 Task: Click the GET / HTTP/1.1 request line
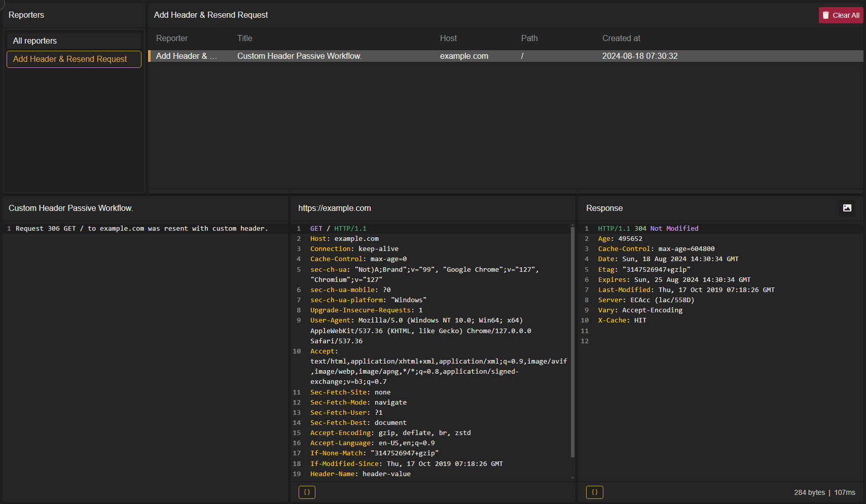point(338,229)
